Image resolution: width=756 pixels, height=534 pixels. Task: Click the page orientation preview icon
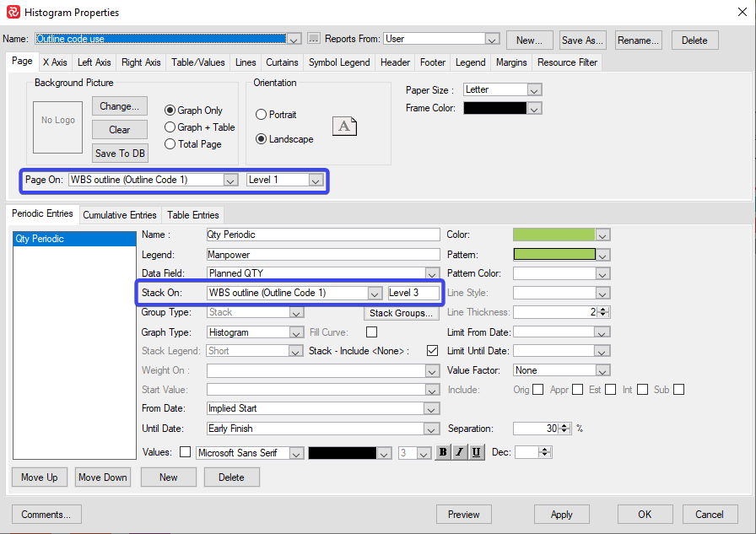(x=344, y=127)
